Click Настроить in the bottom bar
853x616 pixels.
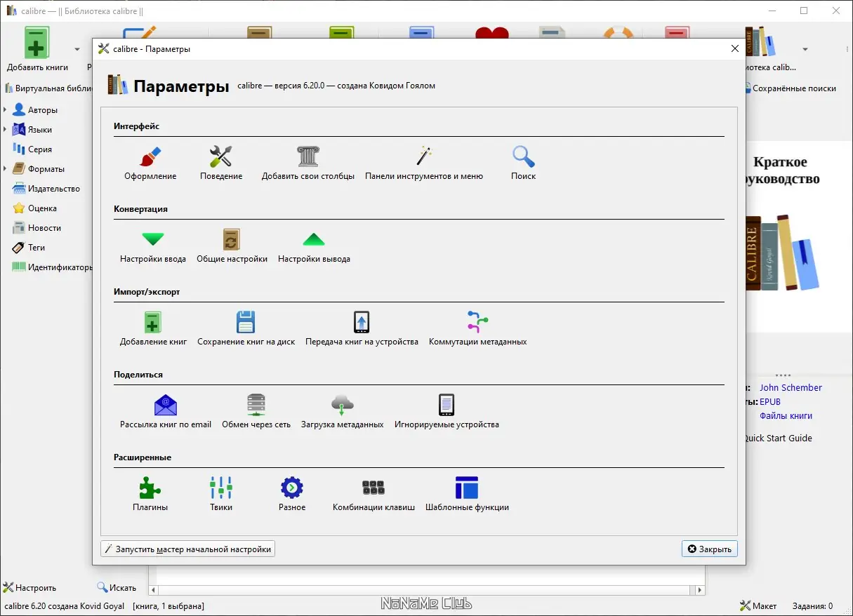tap(29, 588)
